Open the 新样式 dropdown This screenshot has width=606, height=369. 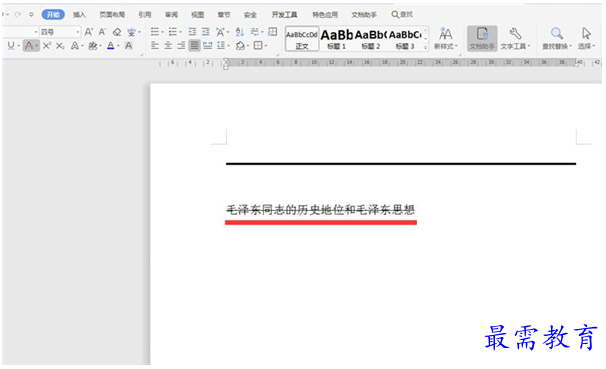(x=446, y=39)
